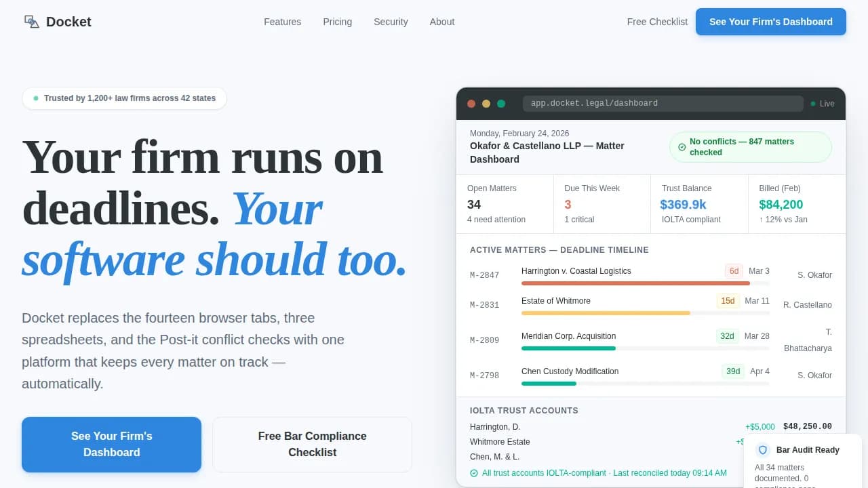Image resolution: width=868 pixels, height=488 pixels.
Task: Navigate to the Security menu item
Action: tap(391, 22)
